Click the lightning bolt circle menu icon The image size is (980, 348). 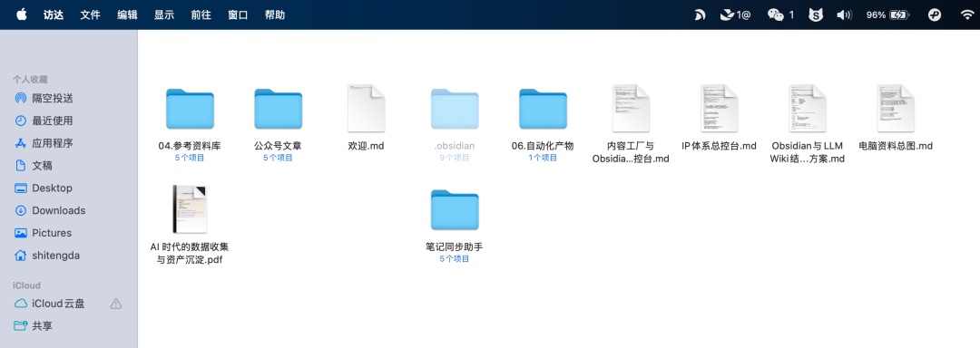coord(935,15)
